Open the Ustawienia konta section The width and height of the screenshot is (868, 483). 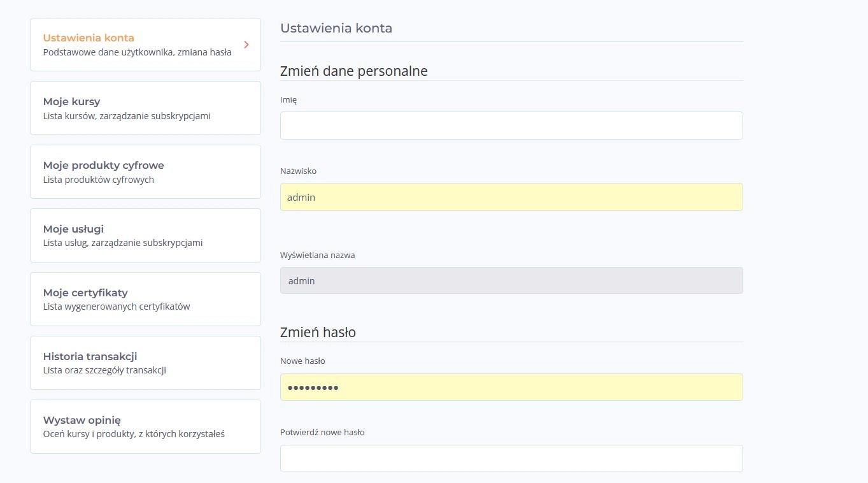(x=145, y=45)
